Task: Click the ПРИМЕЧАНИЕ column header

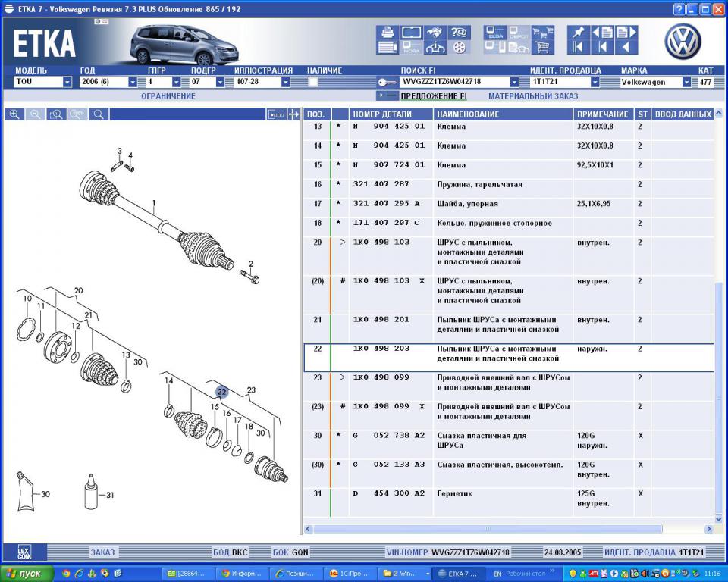Action: (x=603, y=114)
